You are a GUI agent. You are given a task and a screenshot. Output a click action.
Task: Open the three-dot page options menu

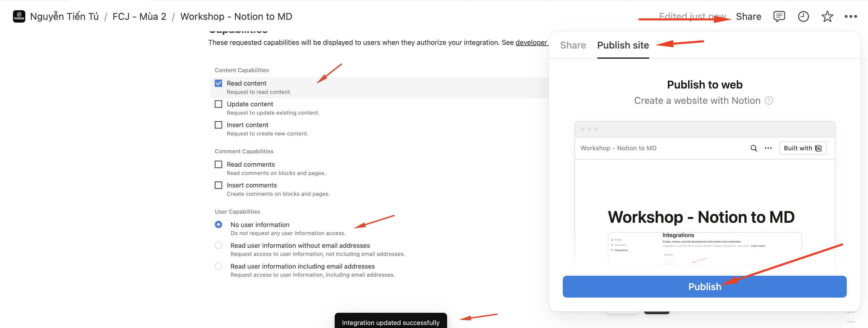[851, 16]
